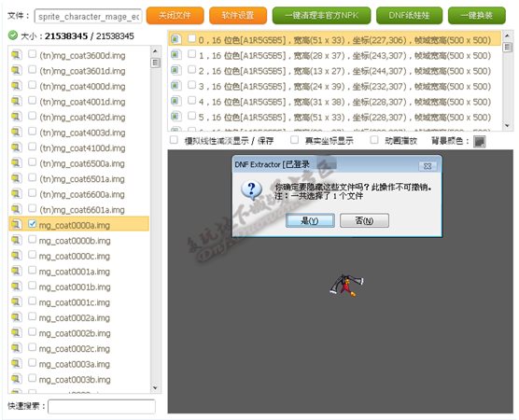Click the icon beside mg_coat0001b.img
Screen dimensions: 519x420
point(16,287)
